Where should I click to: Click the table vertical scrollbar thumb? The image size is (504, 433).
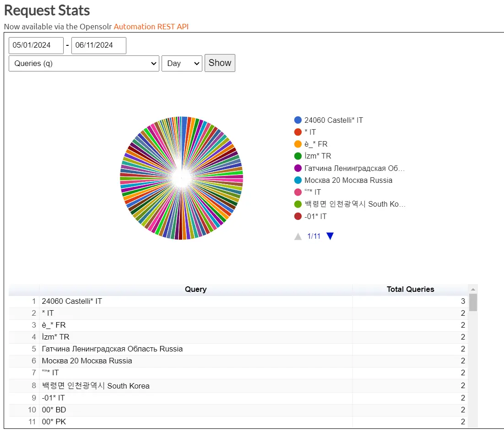click(x=473, y=303)
